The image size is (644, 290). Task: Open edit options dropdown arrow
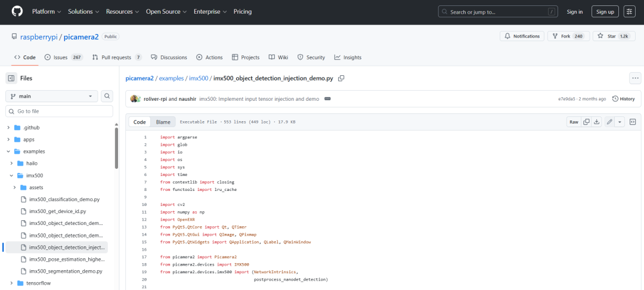click(620, 122)
